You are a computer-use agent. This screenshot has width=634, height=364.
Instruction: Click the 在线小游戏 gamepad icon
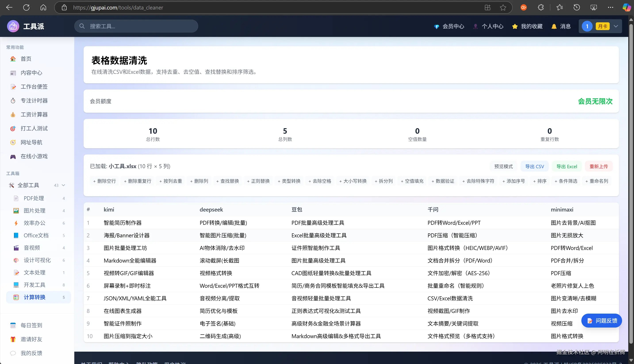click(x=13, y=156)
